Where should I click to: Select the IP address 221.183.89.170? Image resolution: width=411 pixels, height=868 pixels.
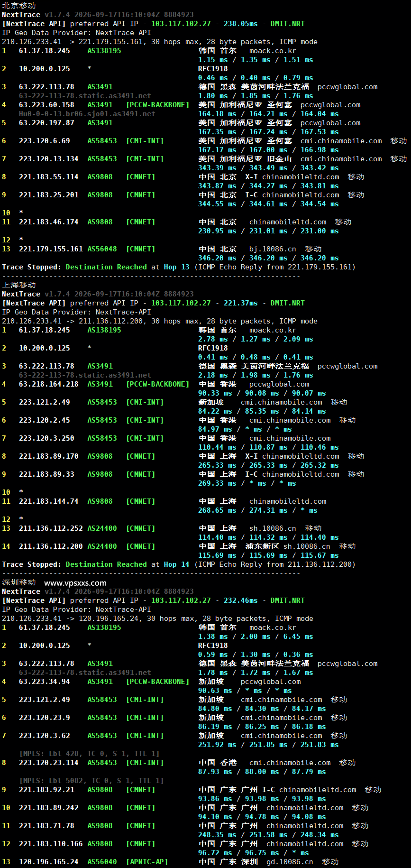(x=49, y=456)
